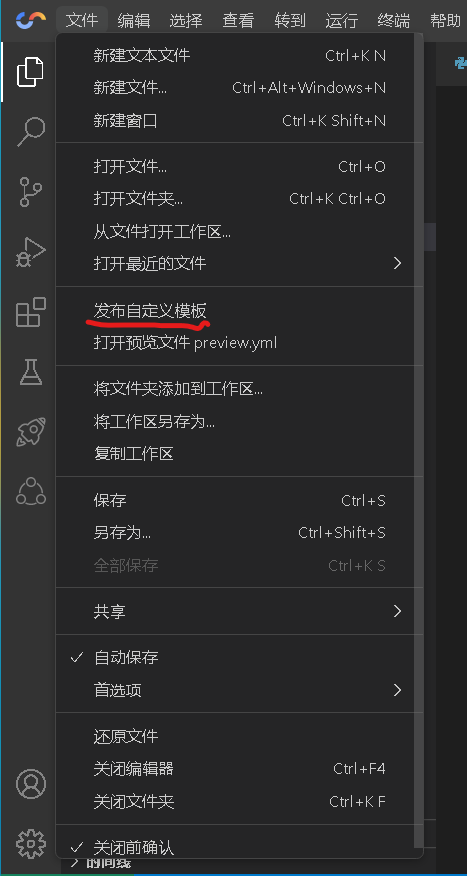Open the 编辑 menu in menu bar
The image size is (467, 876).
click(x=134, y=21)
